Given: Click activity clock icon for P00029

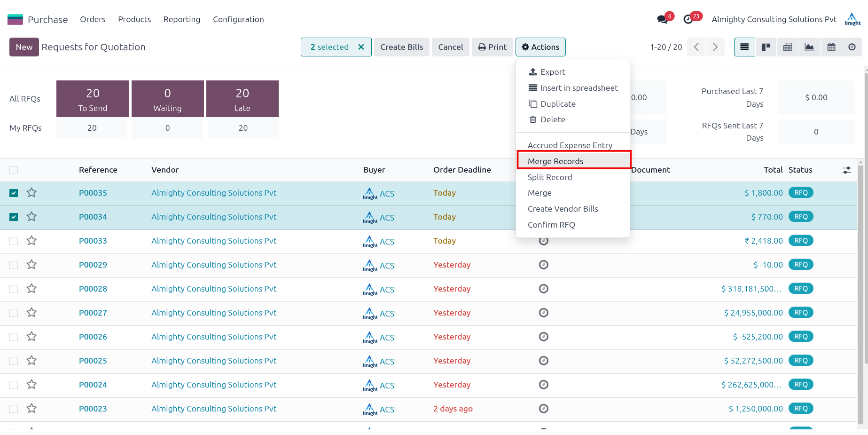Looking at the screenshot, I should 543,265.
